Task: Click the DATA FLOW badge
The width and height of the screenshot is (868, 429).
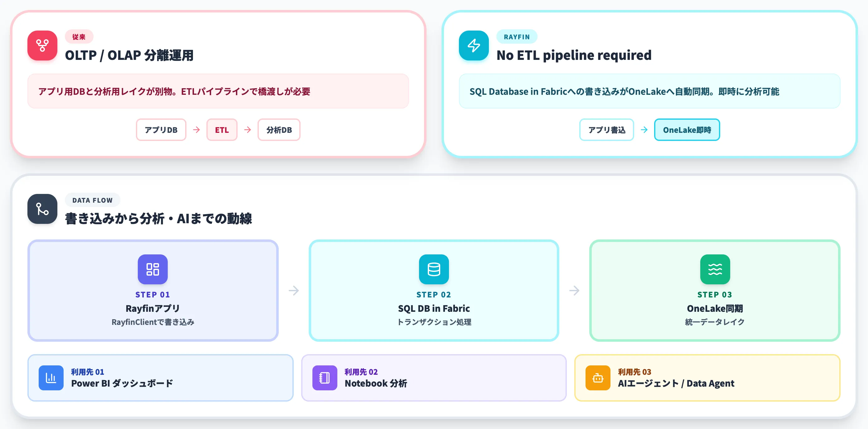Action: [92, 200]
